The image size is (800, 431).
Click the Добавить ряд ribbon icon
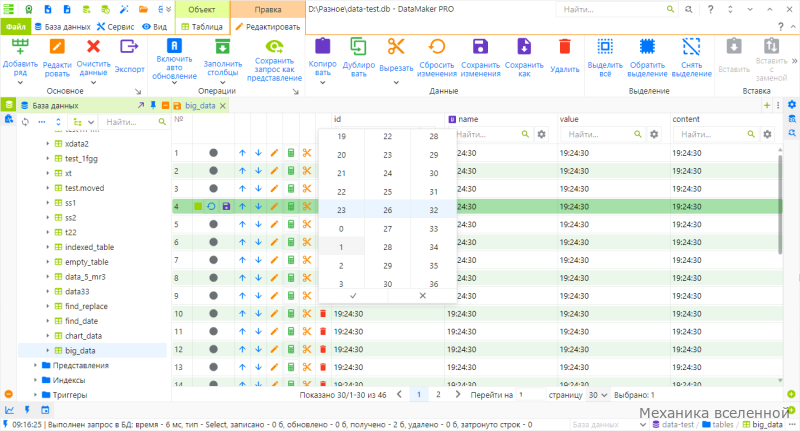coord(20,47)
